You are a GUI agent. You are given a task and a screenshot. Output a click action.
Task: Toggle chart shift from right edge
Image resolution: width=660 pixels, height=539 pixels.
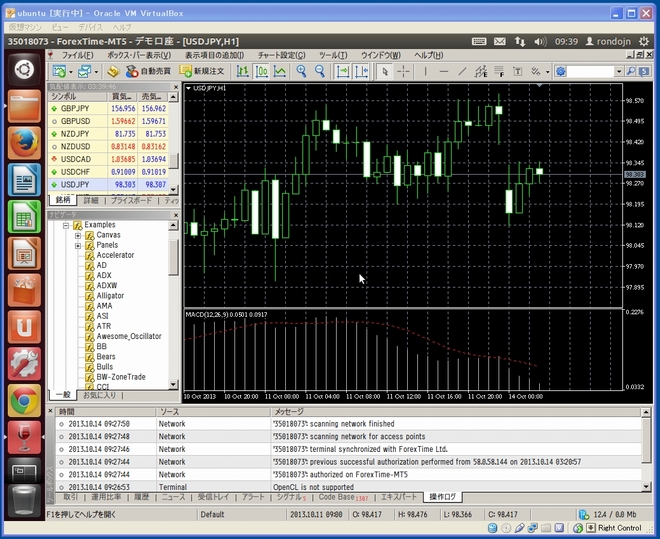(x=361, y=72)
